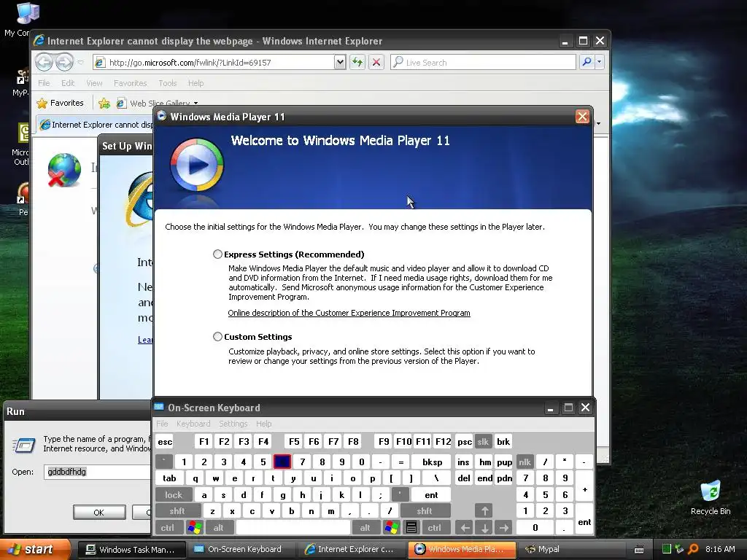
Task: Click green Task Manager tray icon
Action: pyautogui.click(x=667, y=550)
